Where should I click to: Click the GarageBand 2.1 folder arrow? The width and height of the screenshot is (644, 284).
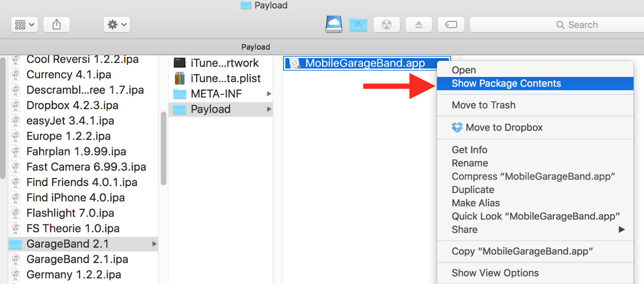point(154,244)
